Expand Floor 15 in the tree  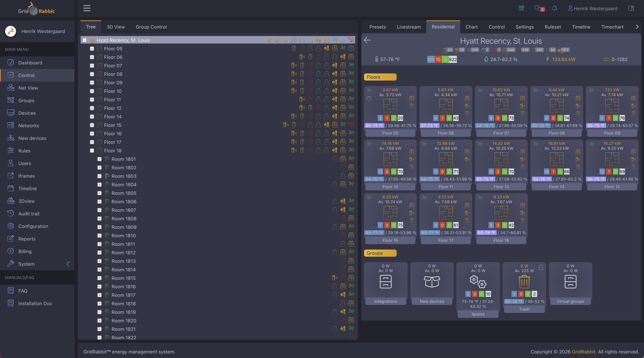coord(92,125)
